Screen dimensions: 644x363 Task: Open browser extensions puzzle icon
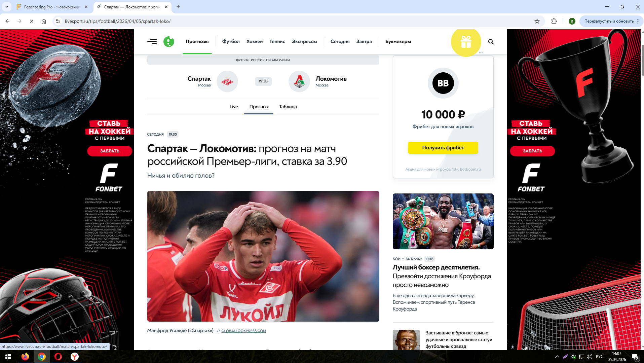554,21
